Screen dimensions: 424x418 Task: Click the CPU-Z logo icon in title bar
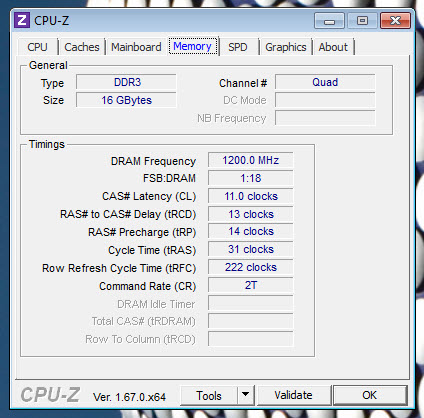[x=22, y=20]
